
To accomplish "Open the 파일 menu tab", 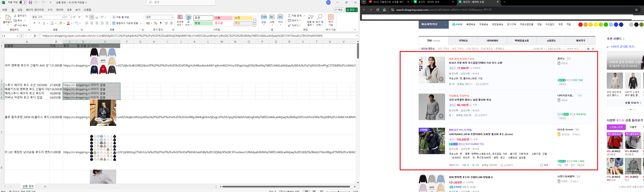I will click(x=5, y=10).
